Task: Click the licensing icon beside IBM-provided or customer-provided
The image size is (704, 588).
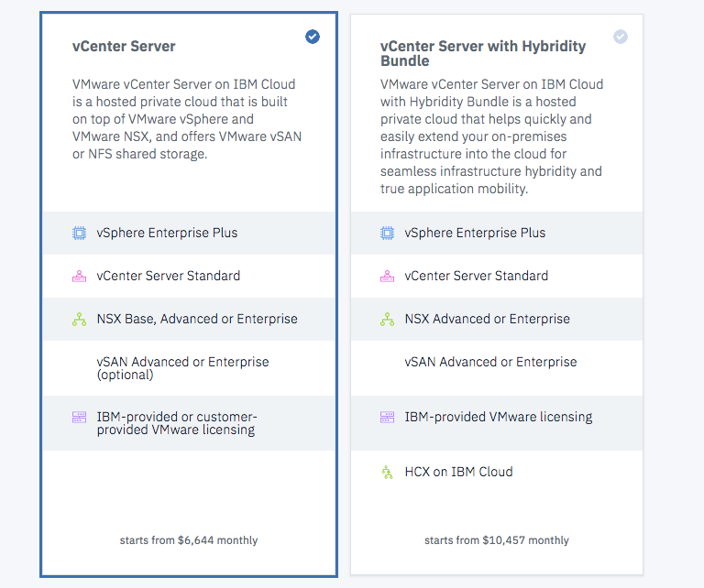Action: pyautogui.click(x=80, y=417)
